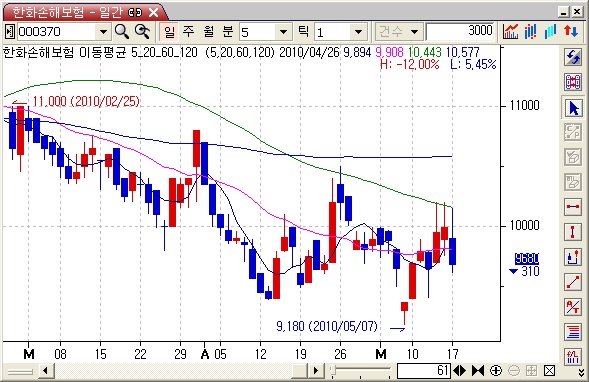The height and width of the screenshot is (382, 589).
Task: Choose the vertical line drawing tool
Action: 573,231
